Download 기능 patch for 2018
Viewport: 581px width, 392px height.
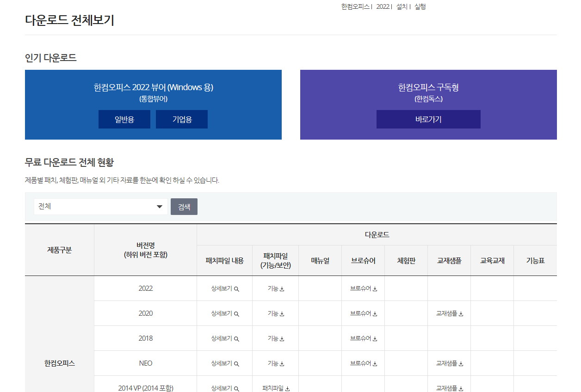276,338
